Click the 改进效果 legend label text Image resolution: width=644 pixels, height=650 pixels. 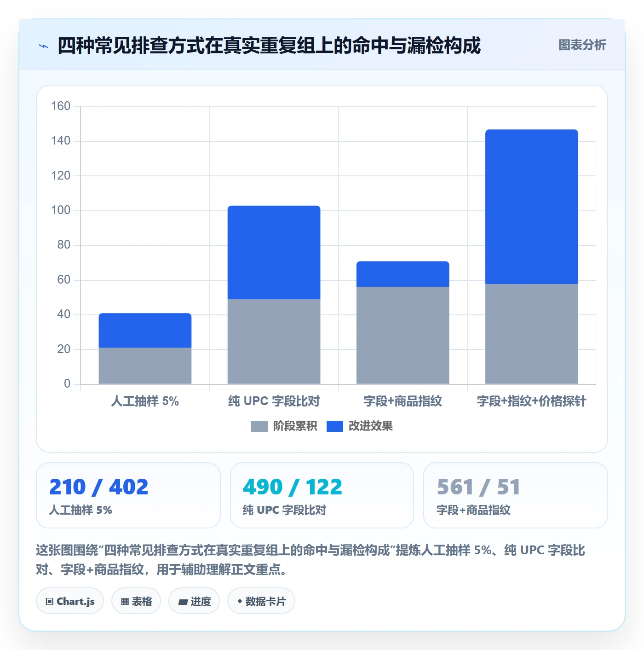[x=370, y=426]
